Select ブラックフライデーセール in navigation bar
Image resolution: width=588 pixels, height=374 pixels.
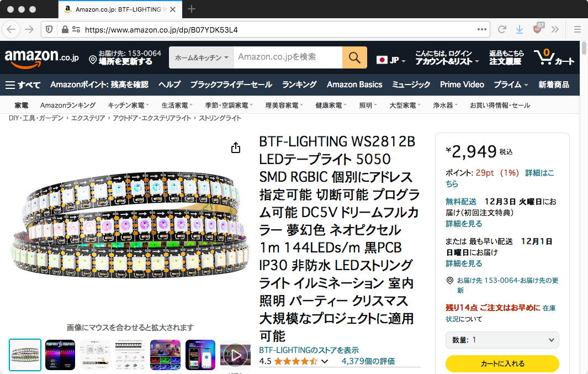click(x=231, y=85)
